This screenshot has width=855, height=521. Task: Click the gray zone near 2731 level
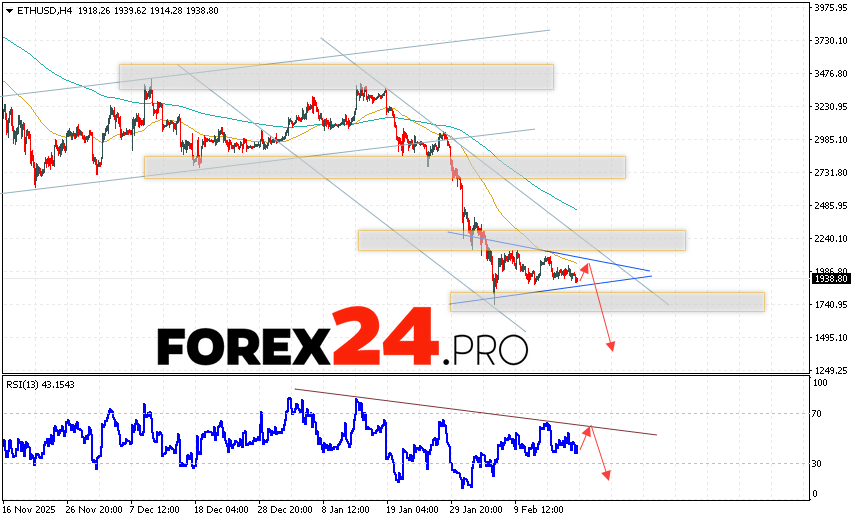tap(384, 167)
